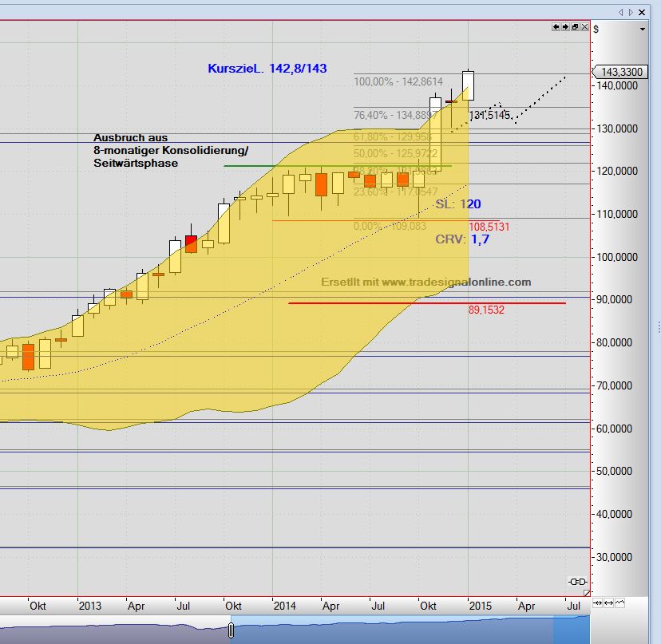Click the chart pane restore window icon
This screenshot has width=661, height=644.
point(575,27)
